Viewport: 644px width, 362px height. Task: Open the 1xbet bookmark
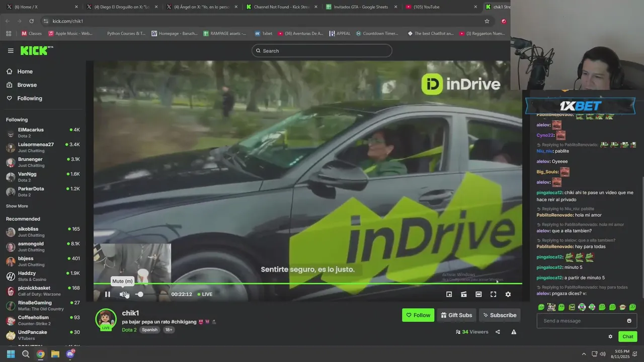click(x=263, y=34)
